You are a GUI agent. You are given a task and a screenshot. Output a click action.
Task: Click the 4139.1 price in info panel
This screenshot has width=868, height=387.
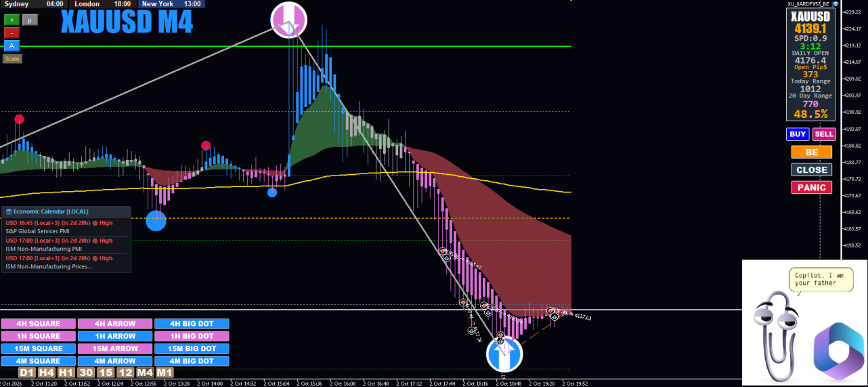point(810,28)
